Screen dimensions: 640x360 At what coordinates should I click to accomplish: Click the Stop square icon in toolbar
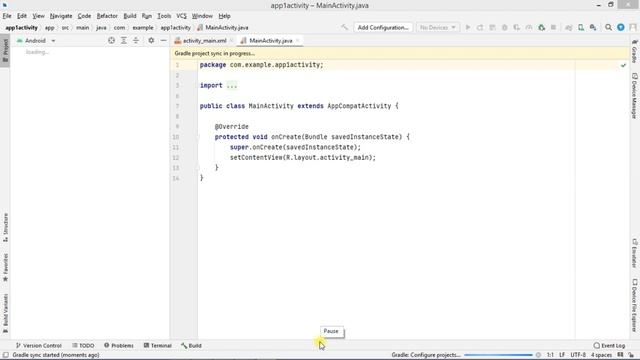click(553, 27)
